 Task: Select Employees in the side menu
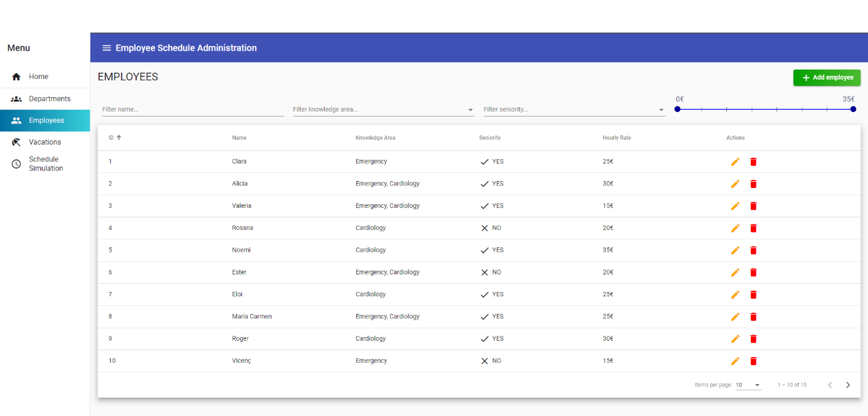pos(45,120)
